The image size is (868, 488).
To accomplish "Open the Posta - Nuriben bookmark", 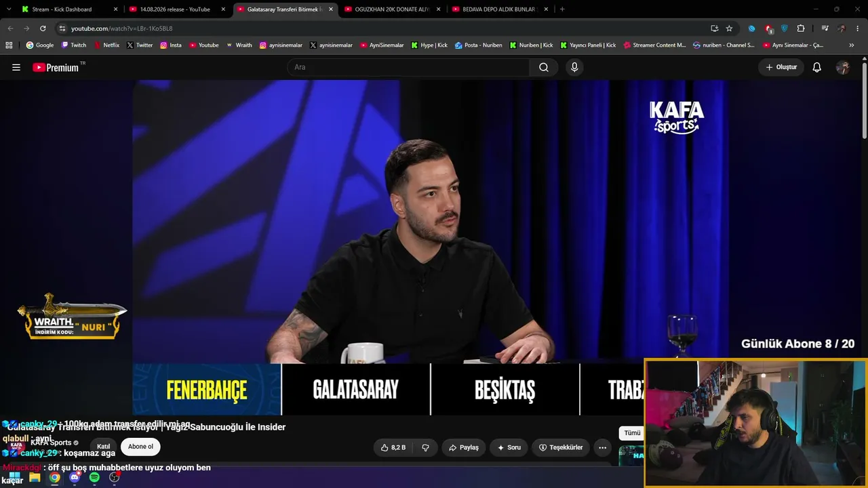I will (x=479, y=45).
